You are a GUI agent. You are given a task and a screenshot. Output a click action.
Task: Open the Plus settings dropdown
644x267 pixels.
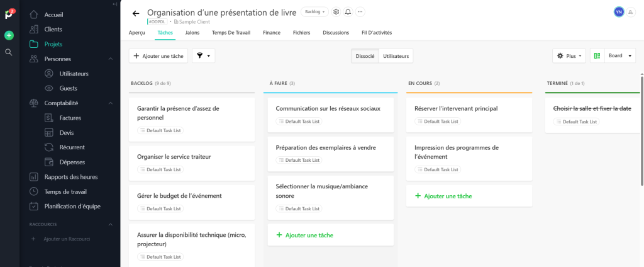(569, 56)
